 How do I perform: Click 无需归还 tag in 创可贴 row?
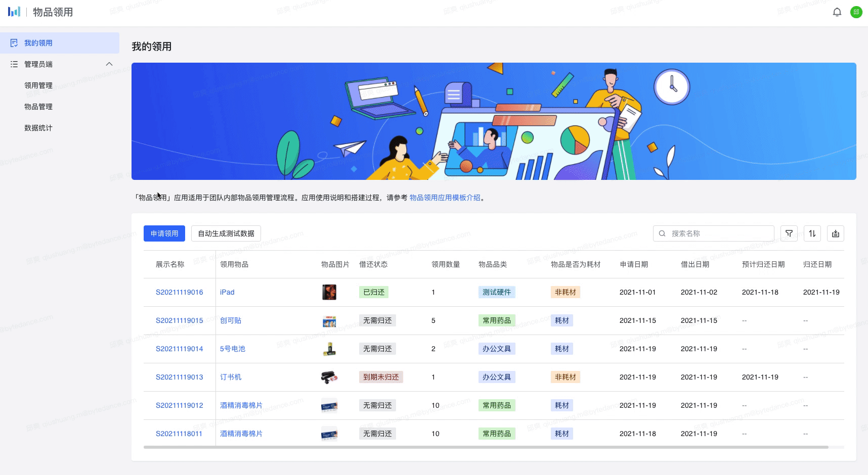coord(377,320)
